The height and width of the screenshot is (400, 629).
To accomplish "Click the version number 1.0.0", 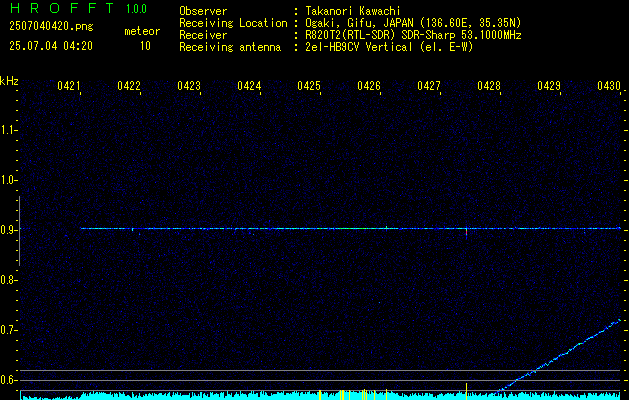I will point(136,9).
